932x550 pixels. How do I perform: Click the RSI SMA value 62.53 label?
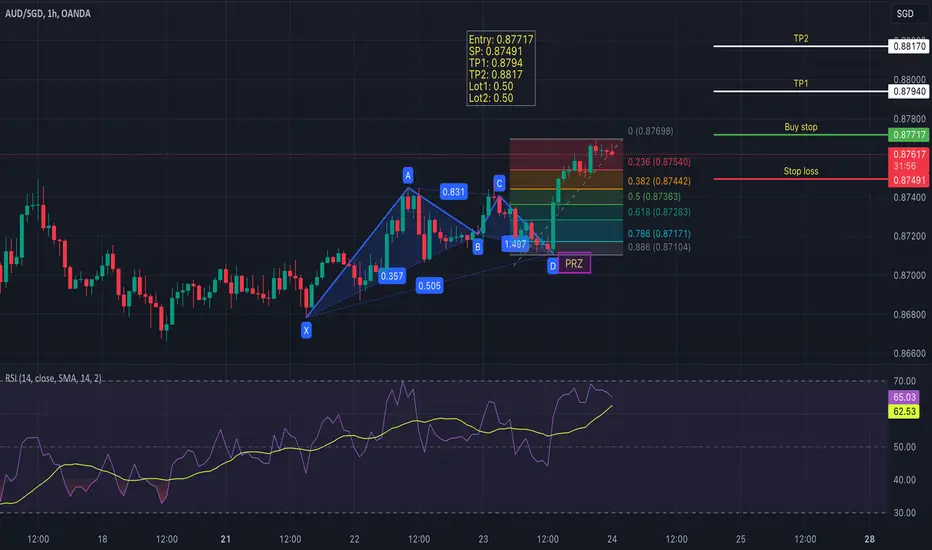tap(903, 411)
